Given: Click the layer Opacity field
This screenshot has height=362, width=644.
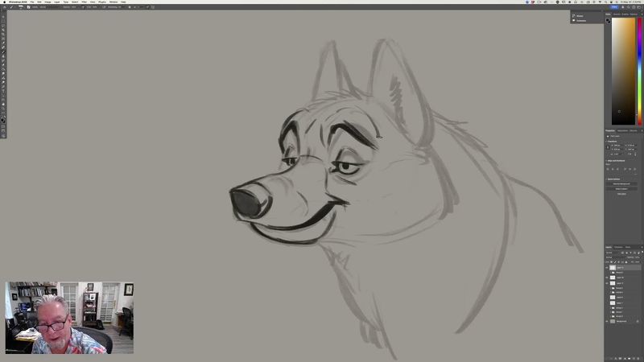Looking at the screenshot, I should pyautogui.click(x=637, y=257).
